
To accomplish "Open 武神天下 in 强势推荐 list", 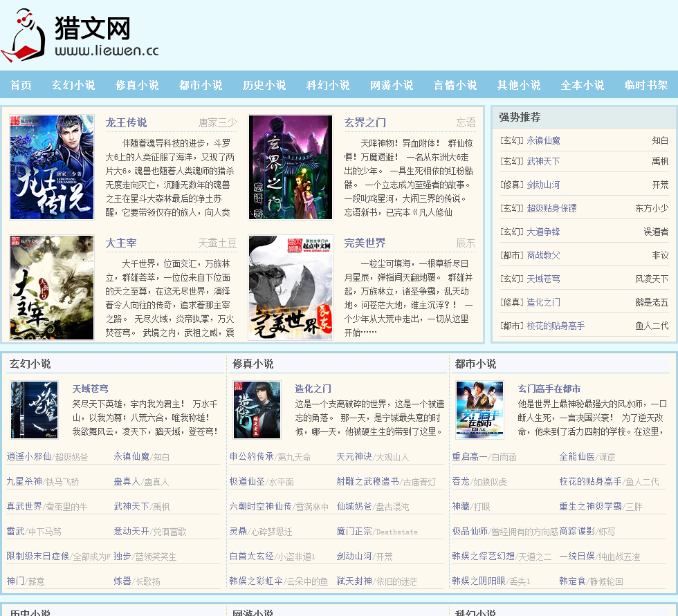I will 544,161.
